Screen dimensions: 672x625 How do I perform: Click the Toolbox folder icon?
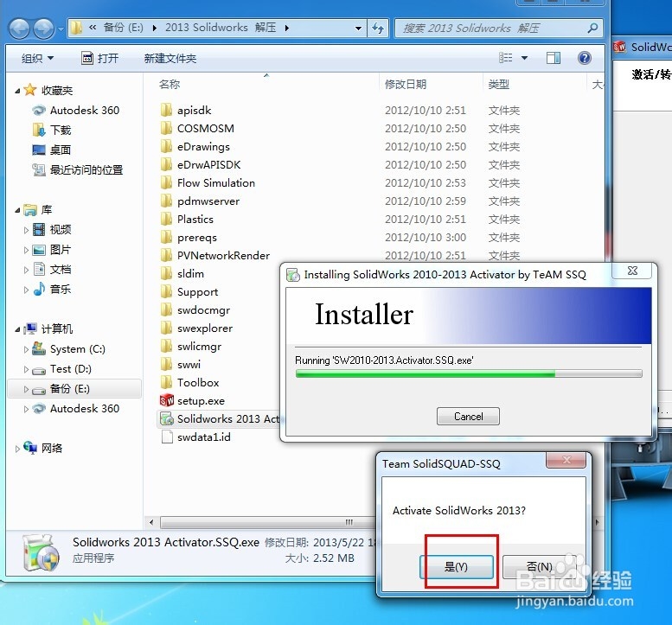point(166,382)
